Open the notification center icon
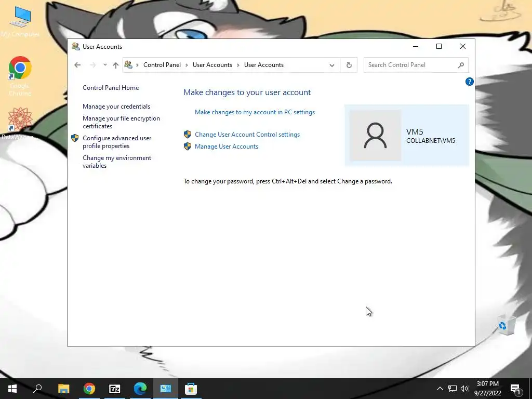Viewport: 532px width, 399px height. tap(516, 389)
